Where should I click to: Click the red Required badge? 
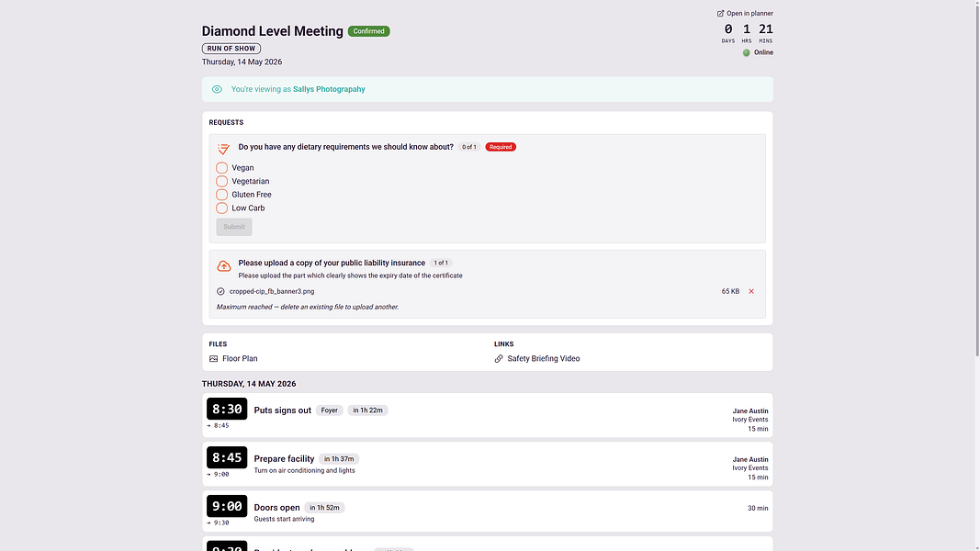coord(501,147)
